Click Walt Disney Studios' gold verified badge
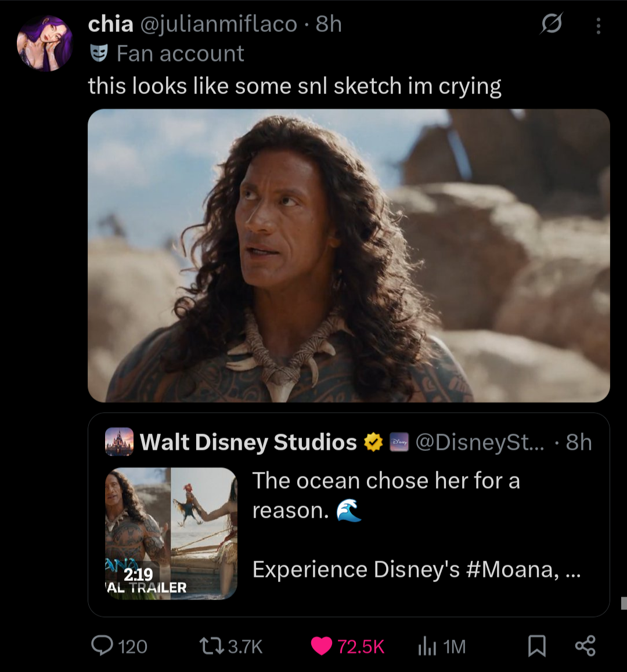Screen dimensions: 627x672 373,442
